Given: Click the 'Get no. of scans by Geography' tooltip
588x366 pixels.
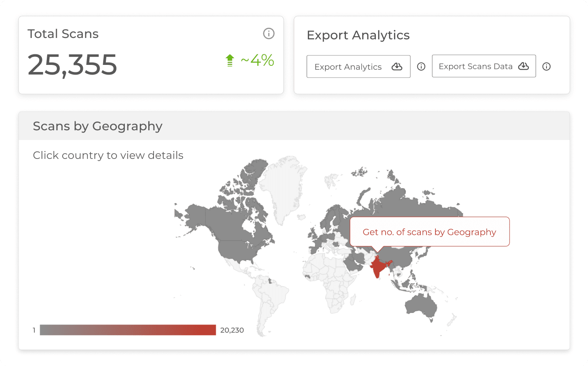Looking at the screenshot, I should tap(429, 232).
